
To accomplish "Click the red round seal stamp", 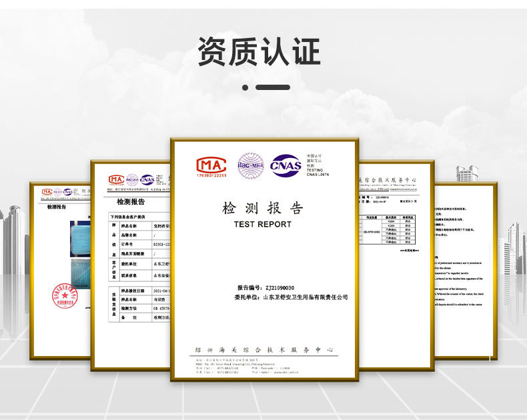I will tap(65, 296).
